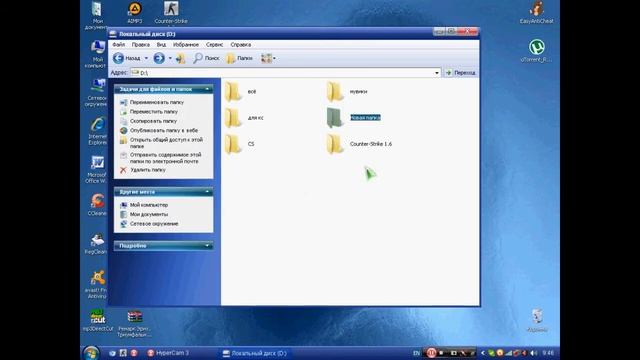640x360 pixels.
Task: Click the Переход go button
Action: pyautogui.click(x=460, y=73)
